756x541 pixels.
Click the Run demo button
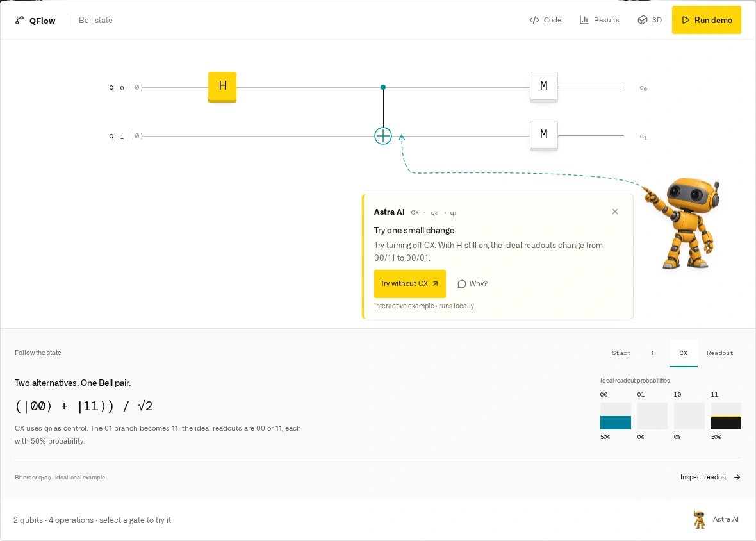pos(706,21)
